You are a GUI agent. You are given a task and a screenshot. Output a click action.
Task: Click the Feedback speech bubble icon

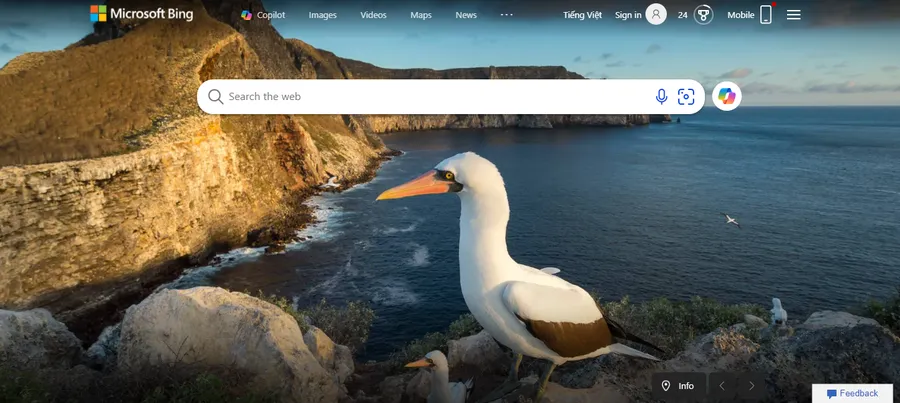point(832,394)
